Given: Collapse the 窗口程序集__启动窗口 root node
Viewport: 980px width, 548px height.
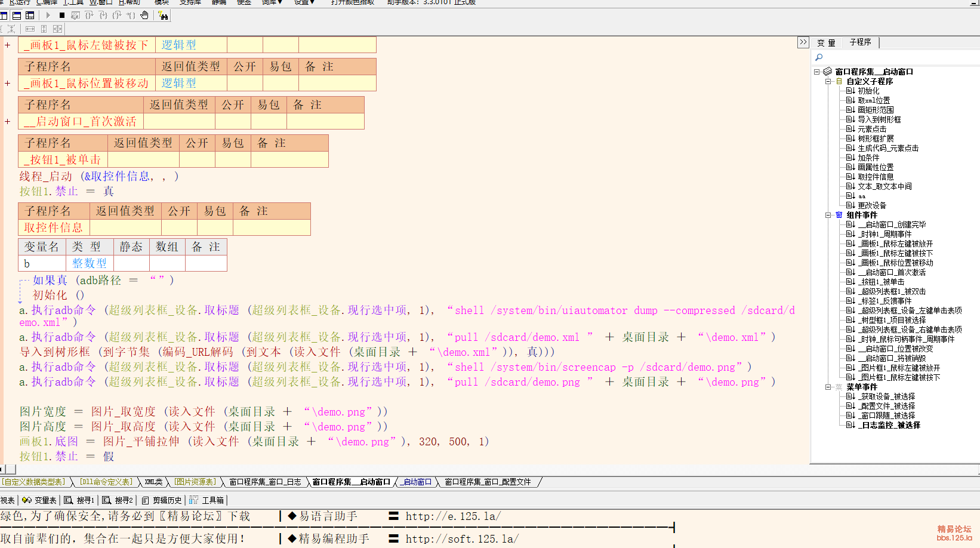Looking at the screenshot, I should pos(817,72).
